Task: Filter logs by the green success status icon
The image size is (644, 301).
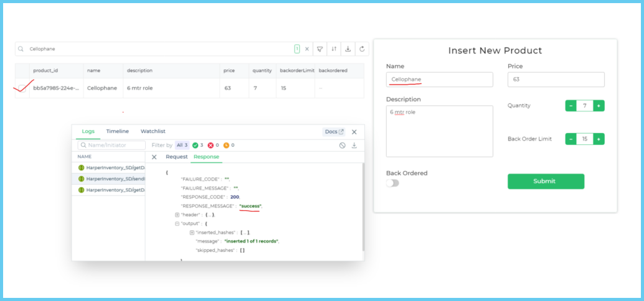Action: pos(195,145)
